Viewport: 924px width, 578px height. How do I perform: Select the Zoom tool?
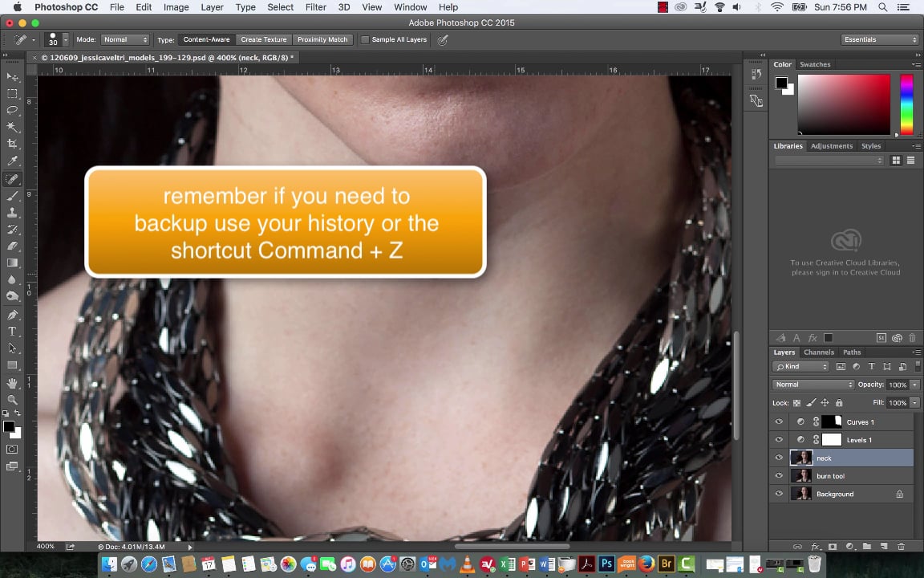(12, 400)
